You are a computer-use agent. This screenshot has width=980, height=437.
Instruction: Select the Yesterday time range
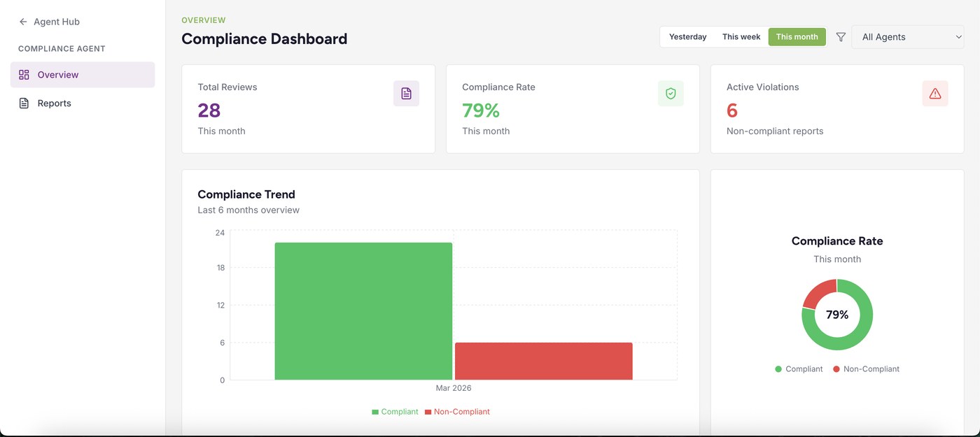tap(688, 37)
